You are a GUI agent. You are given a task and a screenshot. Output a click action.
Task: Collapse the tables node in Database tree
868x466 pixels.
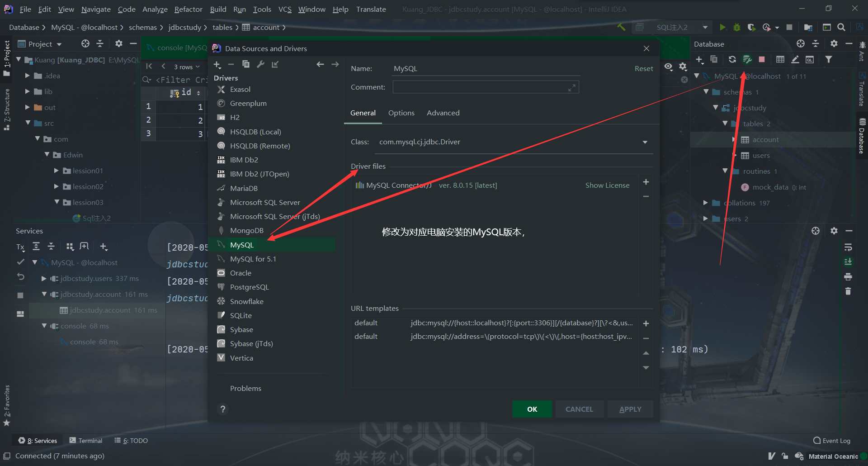[x=725, y=124]
